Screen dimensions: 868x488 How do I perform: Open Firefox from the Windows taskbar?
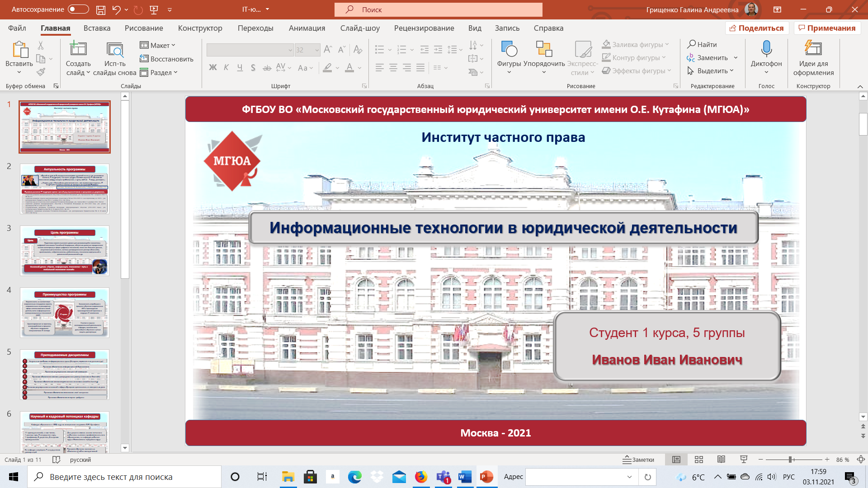[x=421, y=477]
